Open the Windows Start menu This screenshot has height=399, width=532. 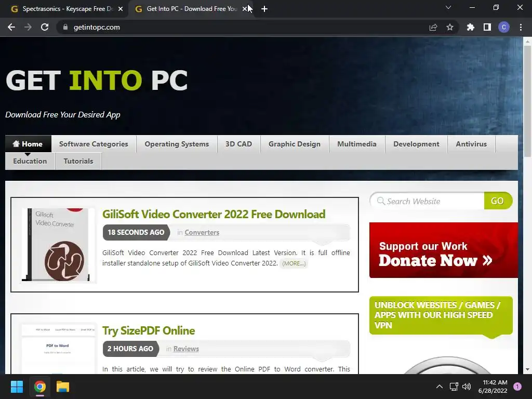[x=17, y=387]
